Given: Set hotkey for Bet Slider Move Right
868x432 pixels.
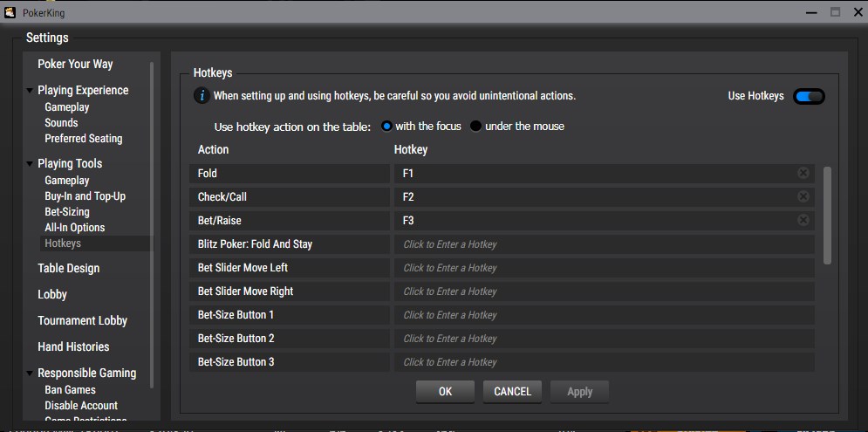Looking at the screenshot, I should [x=604, y=291].
